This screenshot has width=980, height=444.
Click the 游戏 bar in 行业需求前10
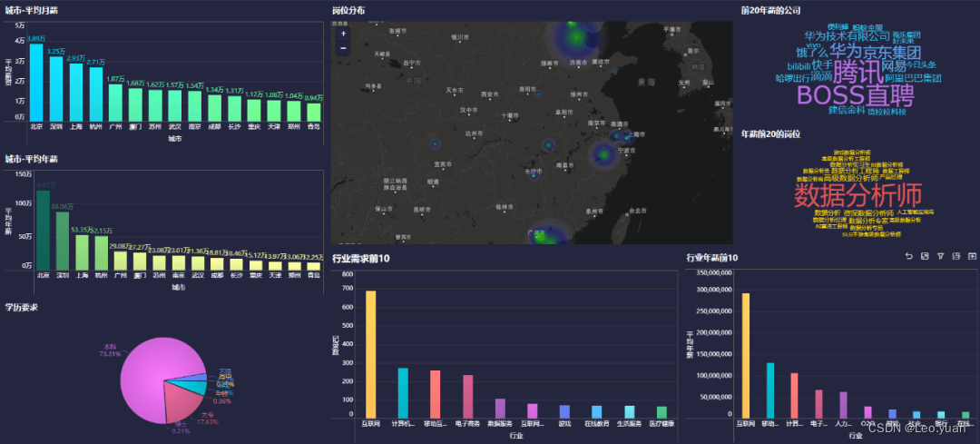[565, 411]
